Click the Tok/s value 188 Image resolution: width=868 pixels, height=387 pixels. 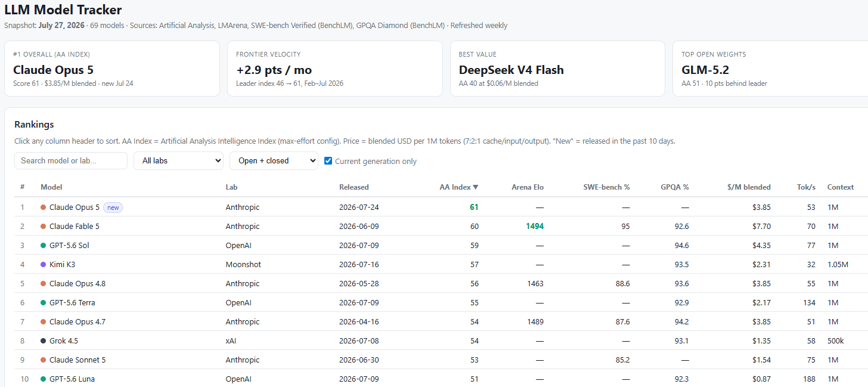pos(809,379)
